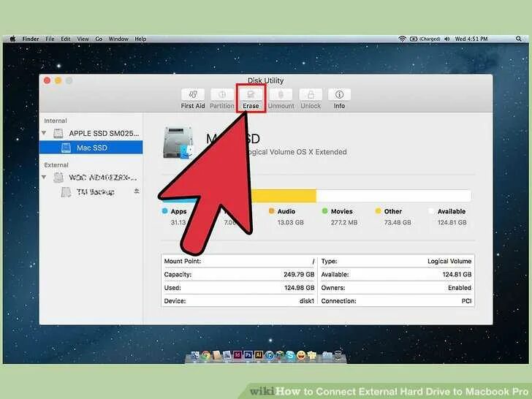Click the Other size 73.48 GB
Image resolution: width=532 pixels, height=399 pixels.
click(398, 223)
